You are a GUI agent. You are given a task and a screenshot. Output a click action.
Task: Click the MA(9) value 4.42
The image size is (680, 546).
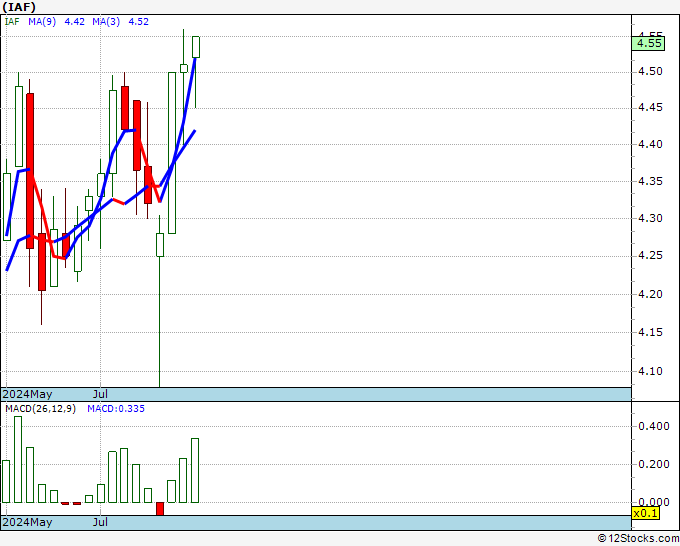point(75,22)
